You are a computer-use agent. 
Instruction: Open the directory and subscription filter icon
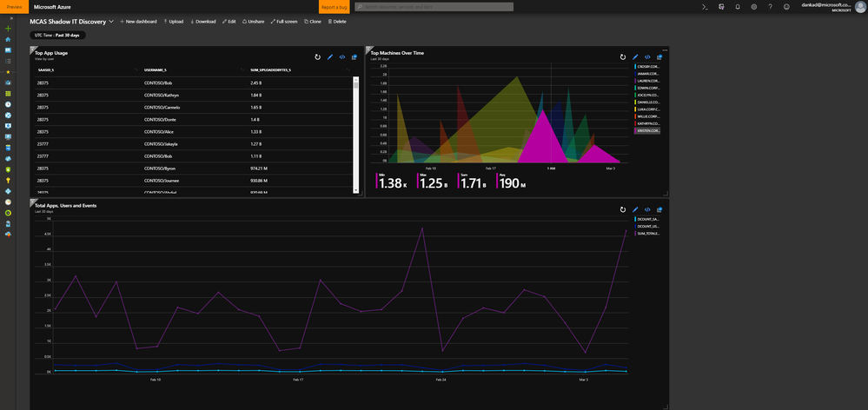pyautogui.click(x=721, y=7)
